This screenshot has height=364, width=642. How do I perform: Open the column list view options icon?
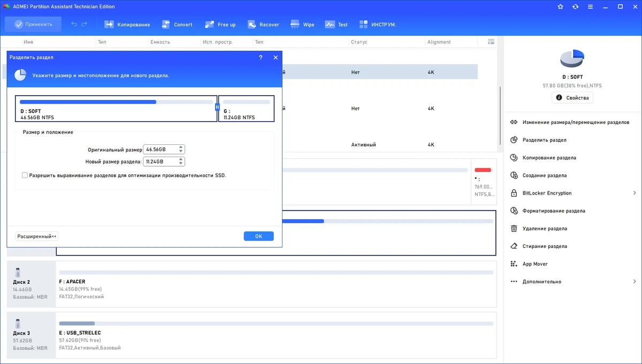(x=491, y=42)
